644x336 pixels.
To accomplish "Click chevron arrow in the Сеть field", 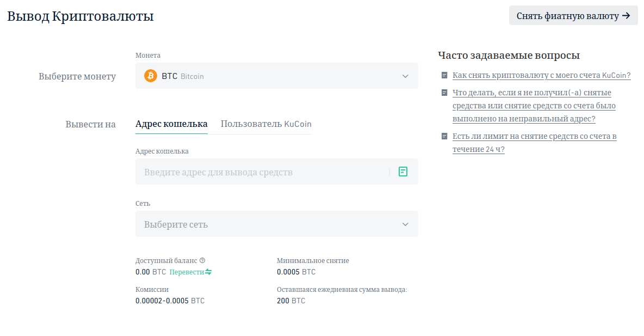I will point(405,224).
